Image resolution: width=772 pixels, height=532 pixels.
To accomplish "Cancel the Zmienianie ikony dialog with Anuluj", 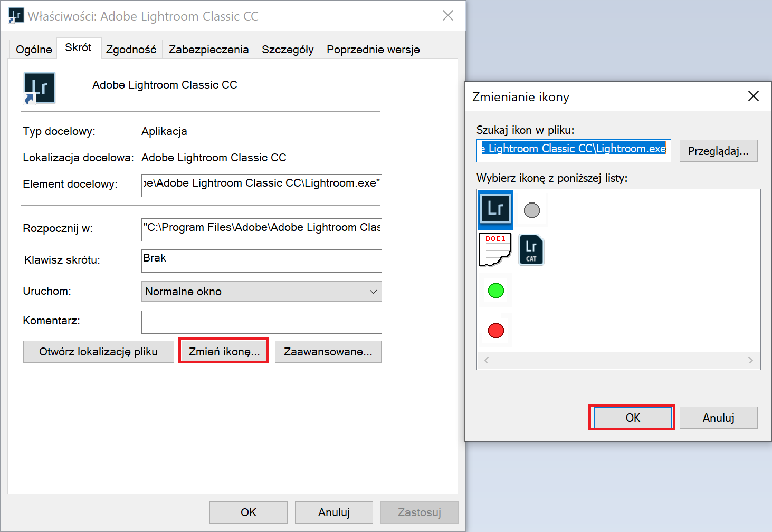I will click(x=718, y=418).
